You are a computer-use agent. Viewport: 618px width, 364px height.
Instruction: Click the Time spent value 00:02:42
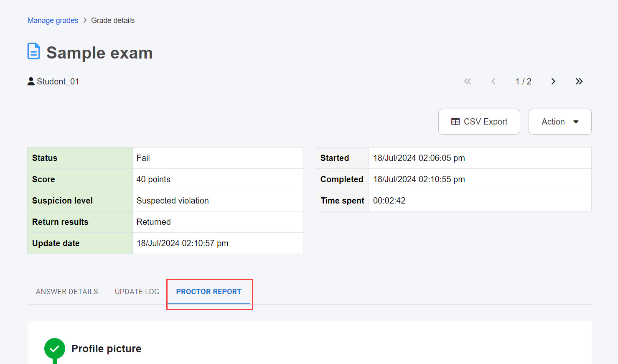(389, 201)
